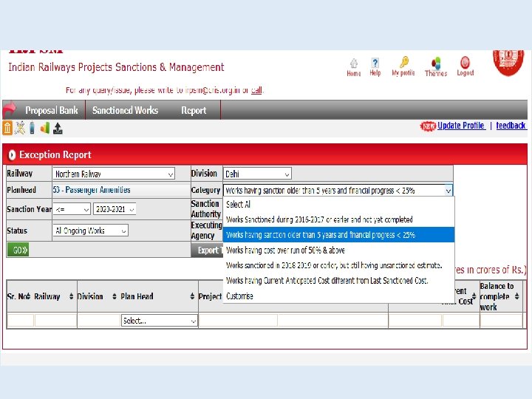Open Help question mark icon

point(375,63)
